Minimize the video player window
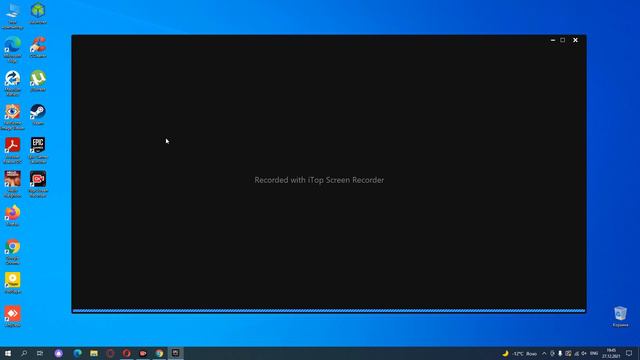Screen dimensions: 640x360 tap(553, 40)
